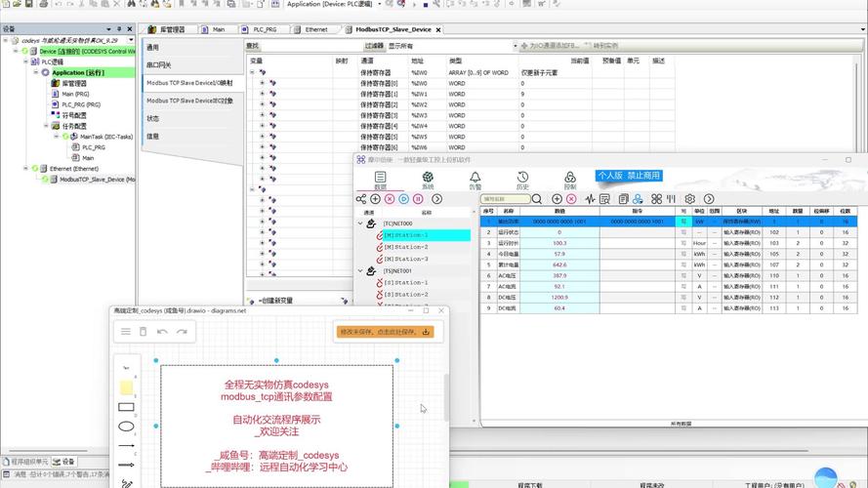Click the 查找 search field in mapping editor
The width and height of the screenshot is (868, 488).
pos(310,46)
